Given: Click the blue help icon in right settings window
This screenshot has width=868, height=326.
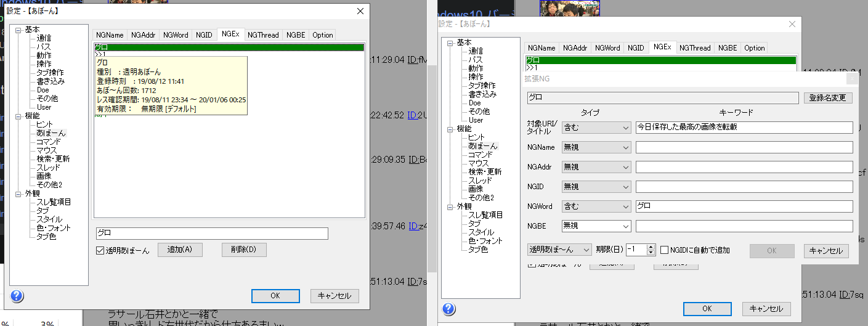Looking at the screenshot, I should click(448, 309).
